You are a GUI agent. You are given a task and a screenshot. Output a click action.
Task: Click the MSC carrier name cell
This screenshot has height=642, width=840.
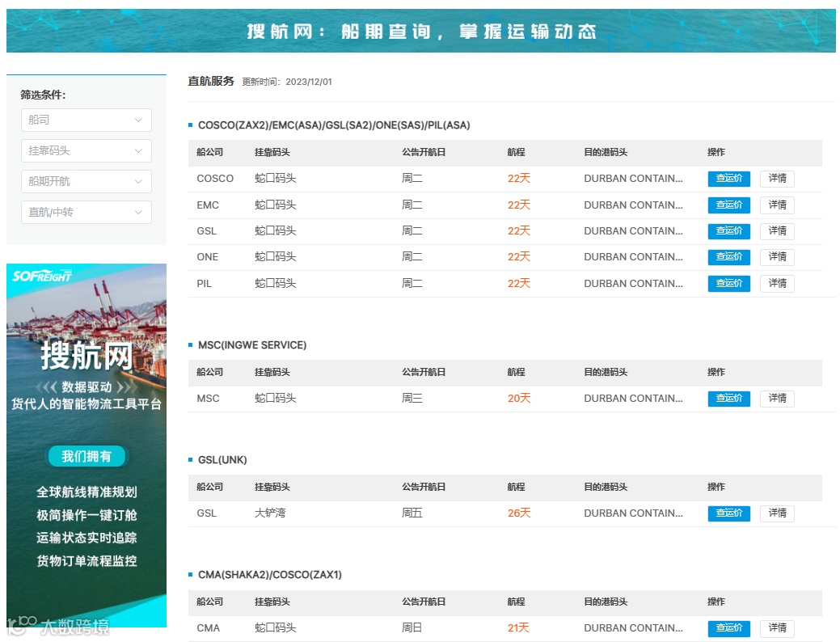(x=208, y=398)
